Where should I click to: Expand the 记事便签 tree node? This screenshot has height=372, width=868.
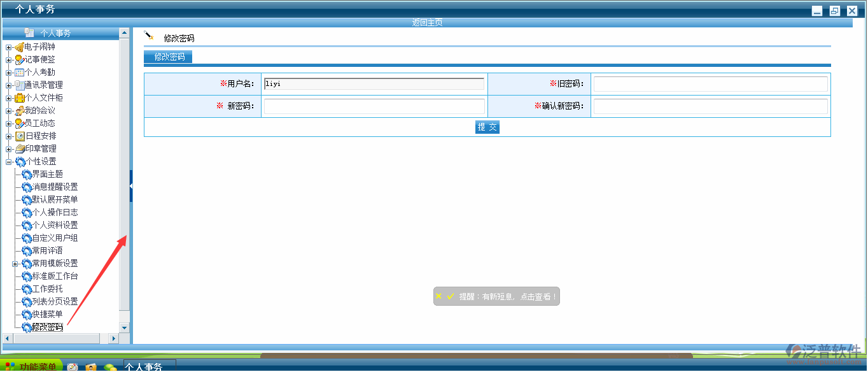(x=9, y=60)
